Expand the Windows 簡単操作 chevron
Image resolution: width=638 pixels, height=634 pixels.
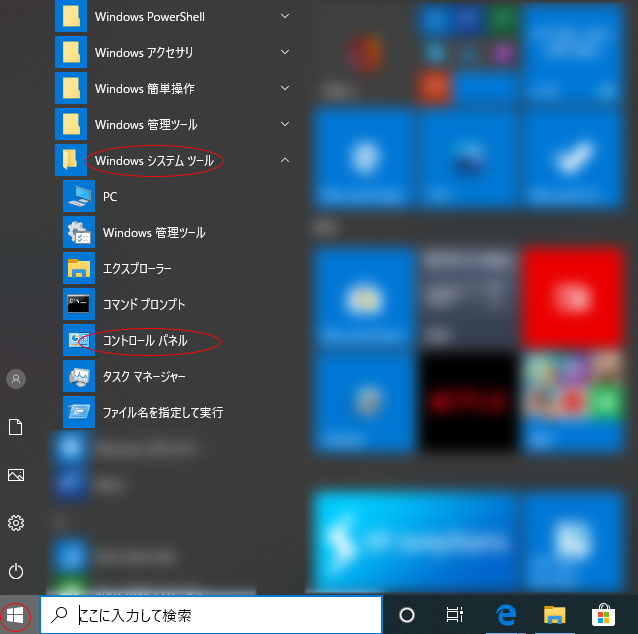point(285,88)
